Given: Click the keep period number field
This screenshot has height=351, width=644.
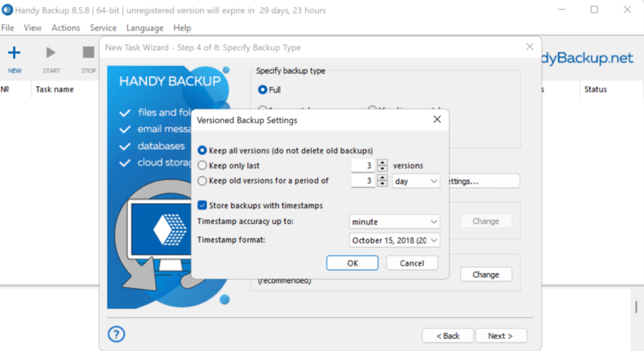Looking at the screenshot, I should [363, 181].
